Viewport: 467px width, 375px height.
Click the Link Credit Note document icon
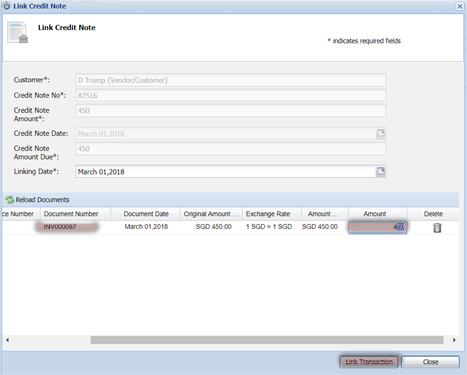pos(18,32)
